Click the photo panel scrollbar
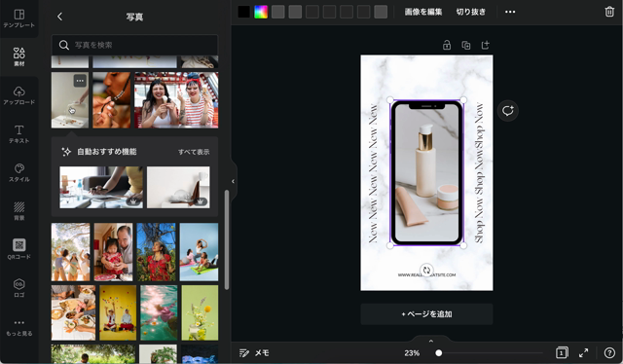This screenshot has width=623, height=364. tap(227, 240)
